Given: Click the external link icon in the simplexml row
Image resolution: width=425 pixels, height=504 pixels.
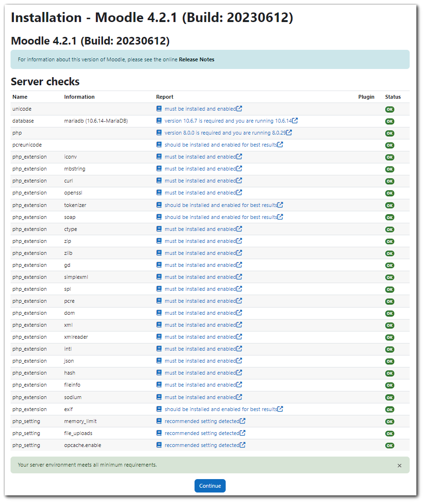Looking at the screenshot, I should click(239, 276).
